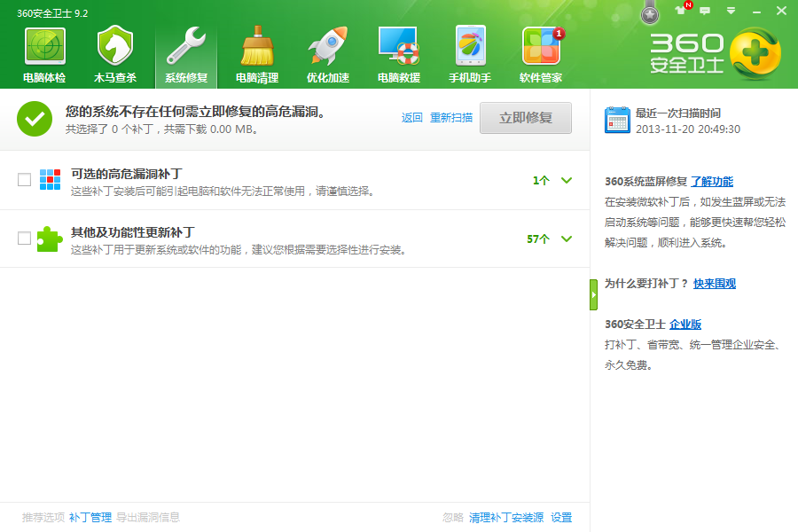Click green puzzle icon for 其他及功能性更新补丁
This screenshot has width=798, height=532.
point(50,239)
